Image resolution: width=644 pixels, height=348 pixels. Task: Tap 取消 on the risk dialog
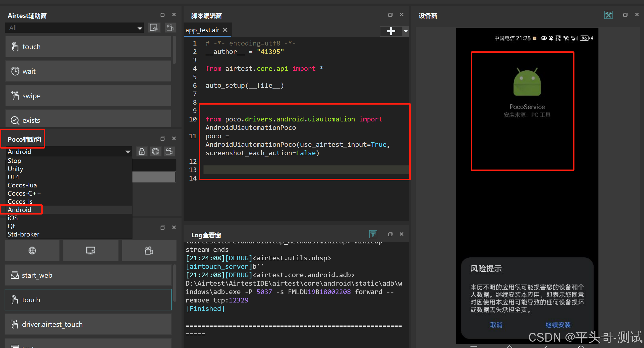pos(496,325)
